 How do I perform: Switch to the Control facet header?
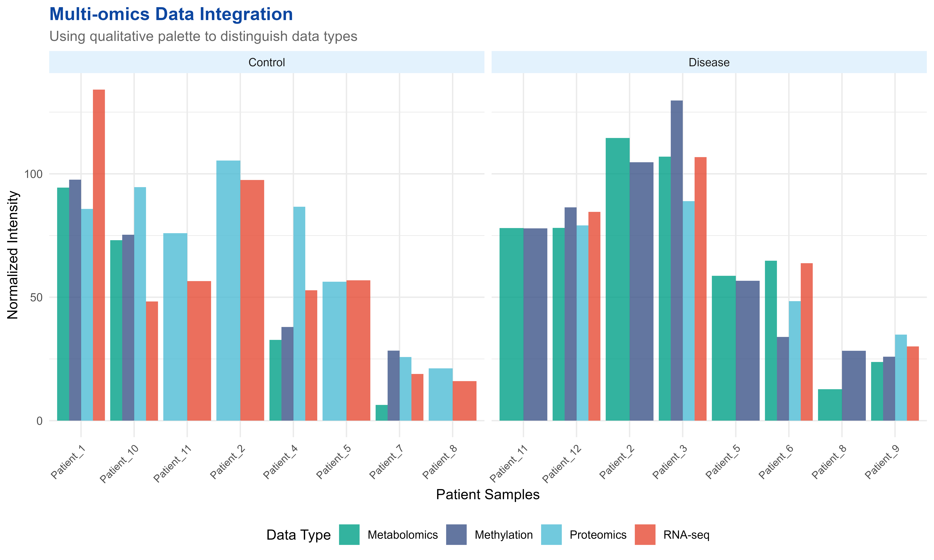coord(267,62)
